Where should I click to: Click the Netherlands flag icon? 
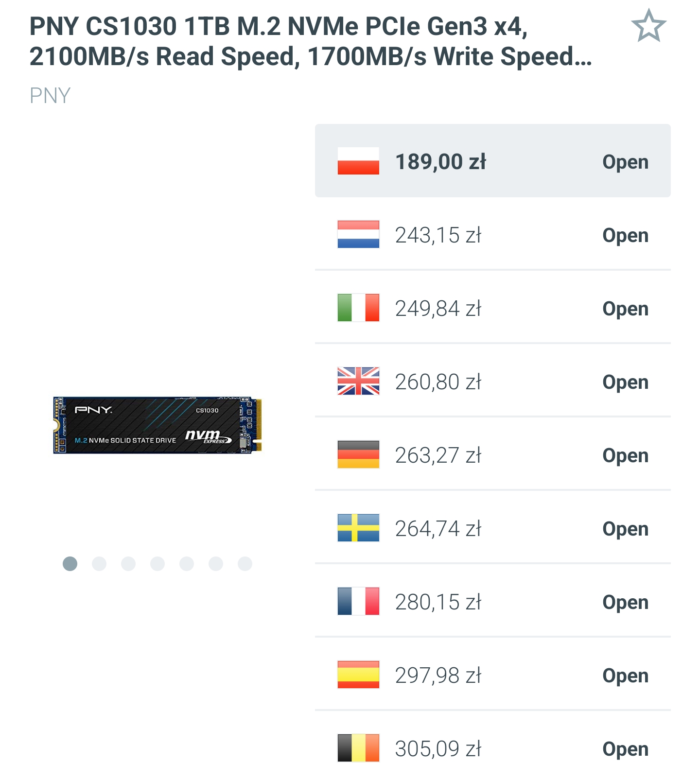click(358, 234)
